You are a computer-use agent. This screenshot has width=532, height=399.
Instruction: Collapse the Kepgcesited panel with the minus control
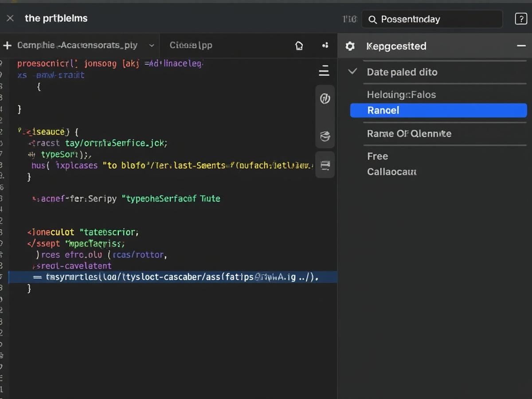tap(521, 46)
